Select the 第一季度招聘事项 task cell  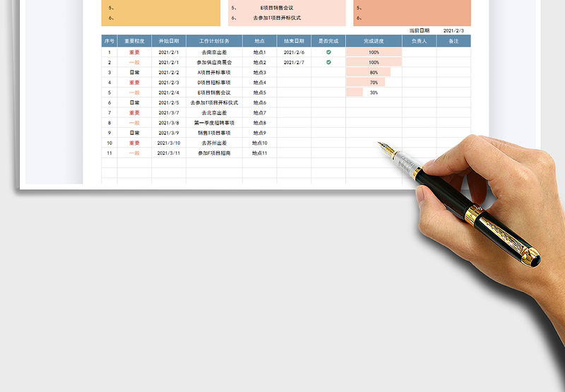pos(214,123)
